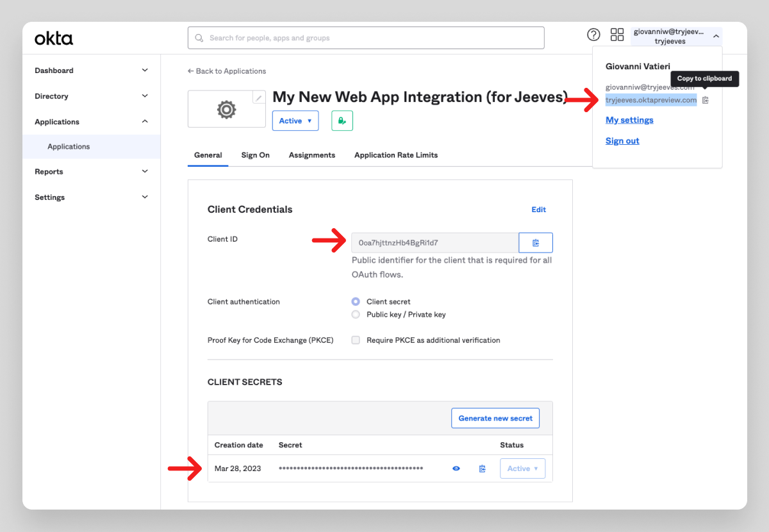Copy tryjeeves.oktapreview.com domain to clipboard
This screenshot has height=532, width=769.
706,100
